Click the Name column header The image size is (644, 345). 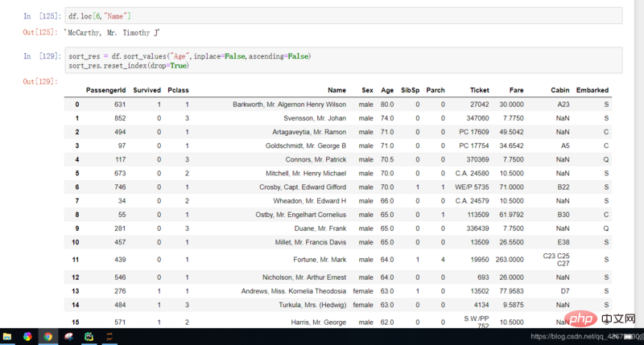[336, 90]
